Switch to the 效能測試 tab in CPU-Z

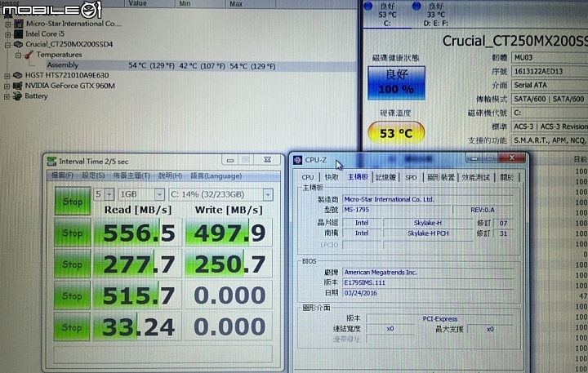[x=476, y=177]
